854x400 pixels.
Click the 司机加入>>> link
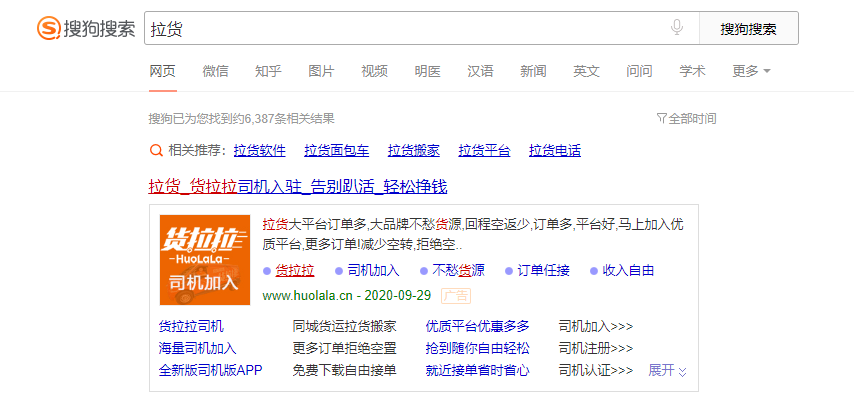point(596,327)
